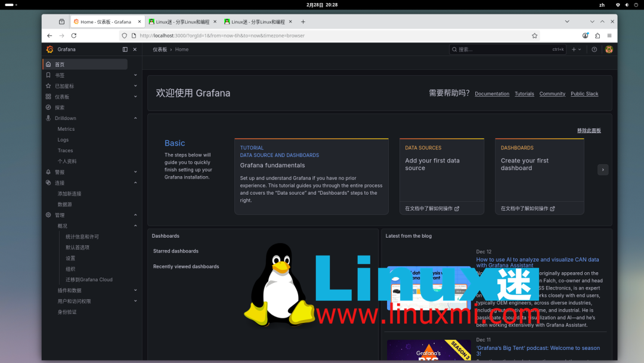Image resolution: width=644 pixels, height=363 pixels.
Task: Toggle the page bookmark star in address bar
Action: coord(534,35)
